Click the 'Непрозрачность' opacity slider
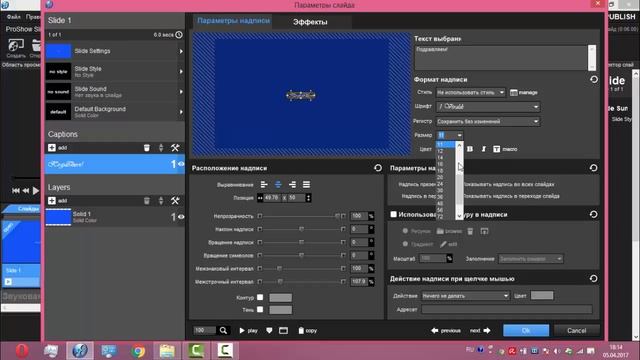The height and width of the screenshot is (360, 640). pyautogui.click(x=301, y=216)
